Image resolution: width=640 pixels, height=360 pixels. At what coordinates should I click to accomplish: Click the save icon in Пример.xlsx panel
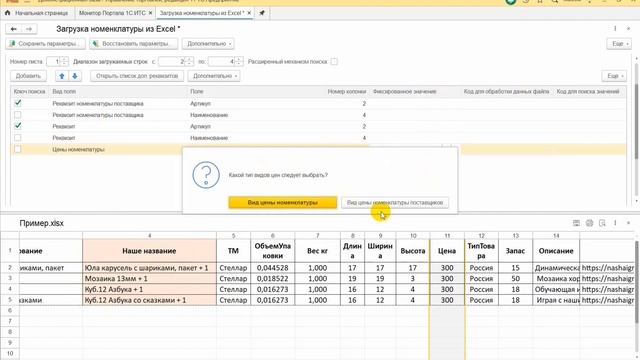[x=576, y=223]
